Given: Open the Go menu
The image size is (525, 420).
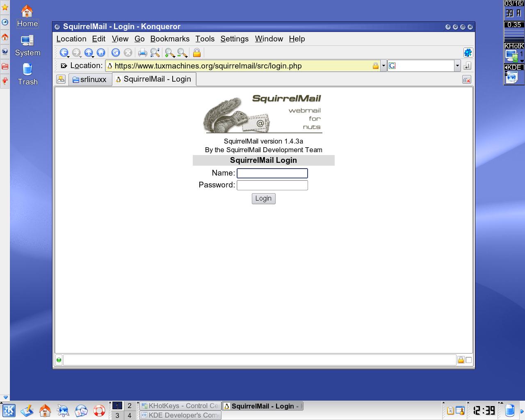Looking at the screenshot, I should click(x=139, y=39).
